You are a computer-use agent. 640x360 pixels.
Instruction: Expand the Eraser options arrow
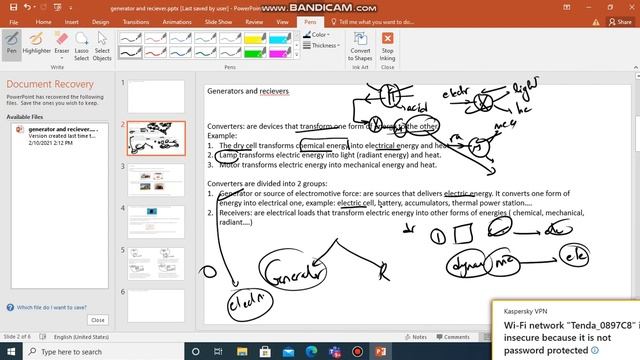pos(62,58)
